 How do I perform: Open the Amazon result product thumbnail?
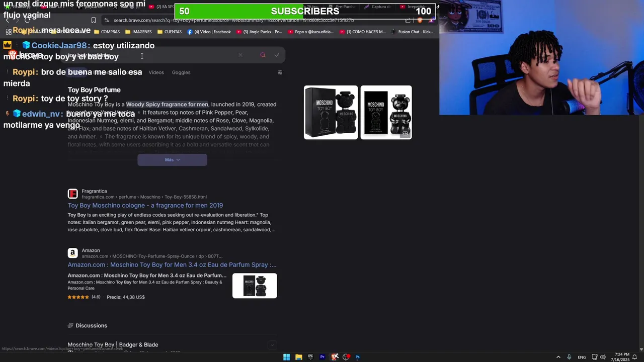[255, 286]
